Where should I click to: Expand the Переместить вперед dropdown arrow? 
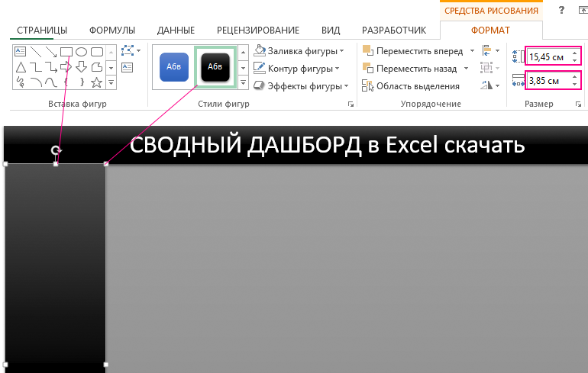(x=472, y=51)
